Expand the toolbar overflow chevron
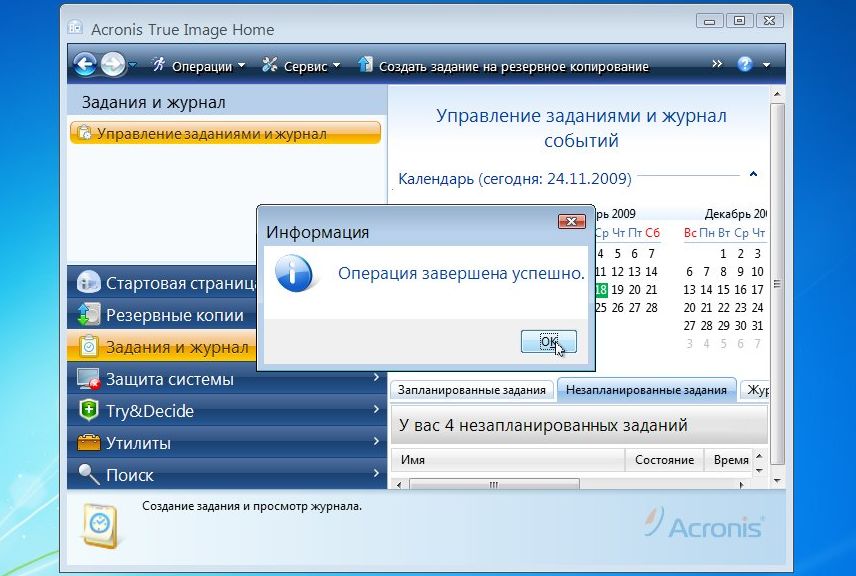 [x=717, y=64]
